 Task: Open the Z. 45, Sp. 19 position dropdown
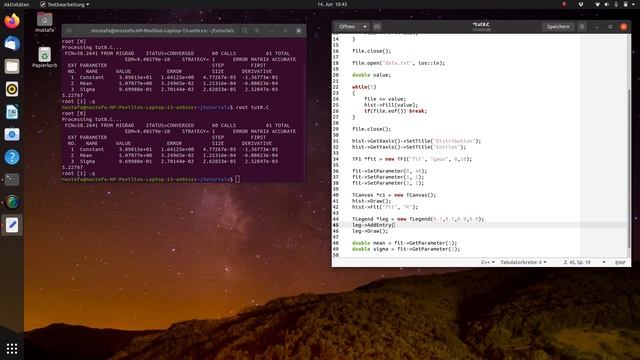pos(584,262)
